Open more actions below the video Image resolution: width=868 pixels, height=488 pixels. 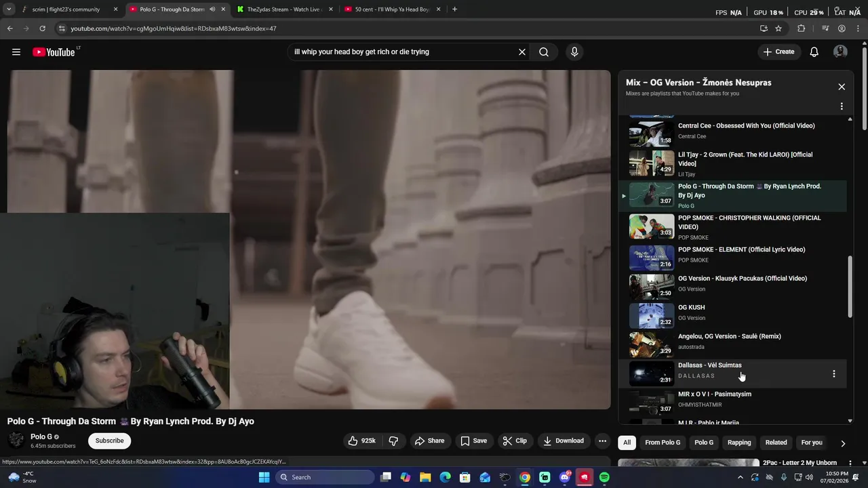tap(602, 441)
